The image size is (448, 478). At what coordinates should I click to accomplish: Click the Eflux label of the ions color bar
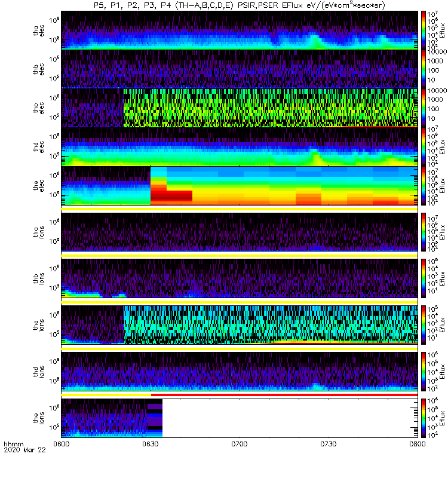[442, 418]
